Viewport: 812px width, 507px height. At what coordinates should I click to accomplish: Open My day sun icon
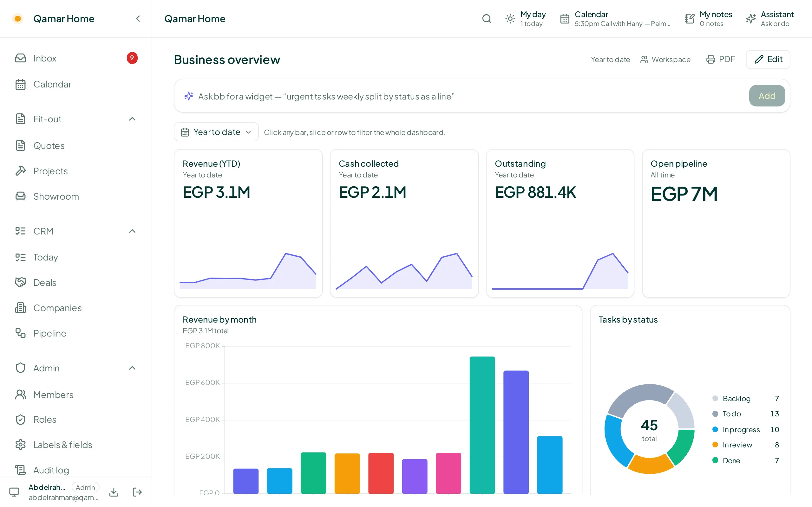tap(510, 19)
